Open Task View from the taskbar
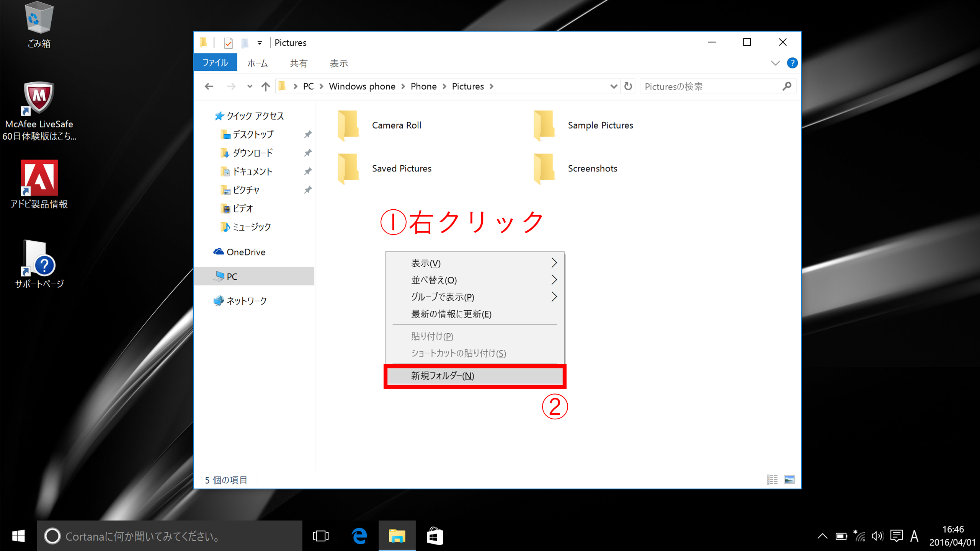The width and height of the screenshot is (980, 551). (x=321, y=536)
